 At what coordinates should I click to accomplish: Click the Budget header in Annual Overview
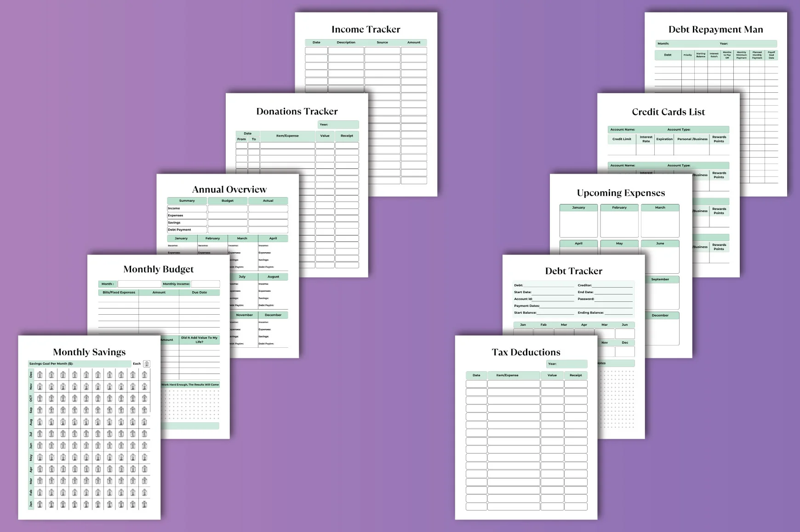[x=228, y=201]
